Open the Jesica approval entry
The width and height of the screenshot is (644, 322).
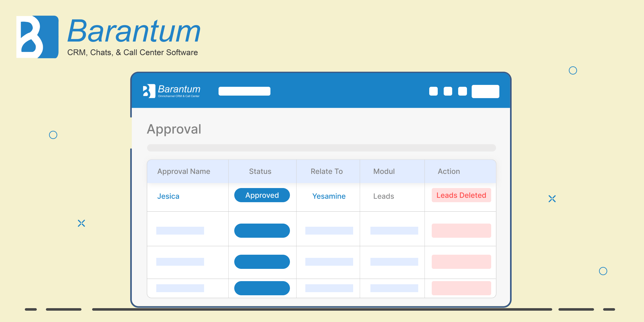pyautogui.click(x=168, y=196)
